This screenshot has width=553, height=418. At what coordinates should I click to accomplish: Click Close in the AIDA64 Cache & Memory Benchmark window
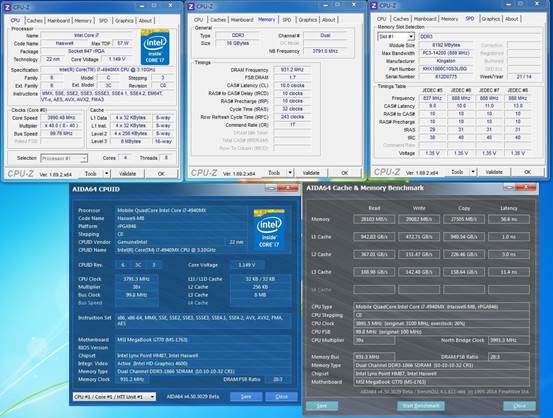pyautogui.click(x=519, y=406)
